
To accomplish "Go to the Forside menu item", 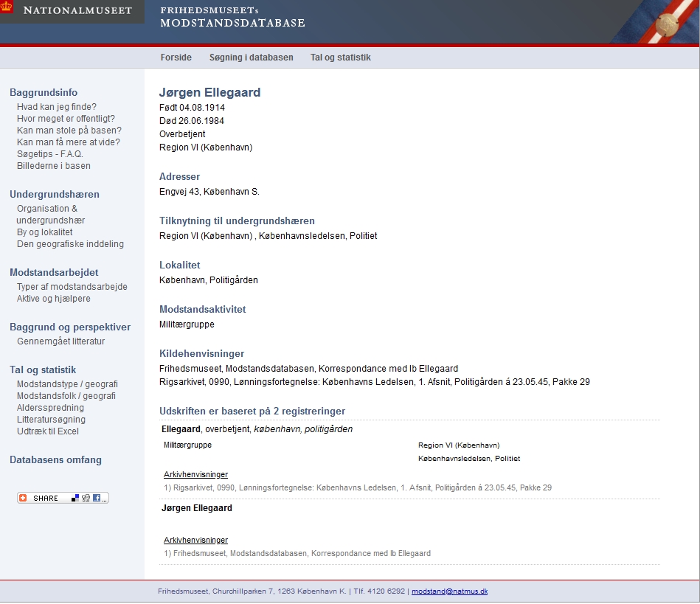I will click(176, 57).
